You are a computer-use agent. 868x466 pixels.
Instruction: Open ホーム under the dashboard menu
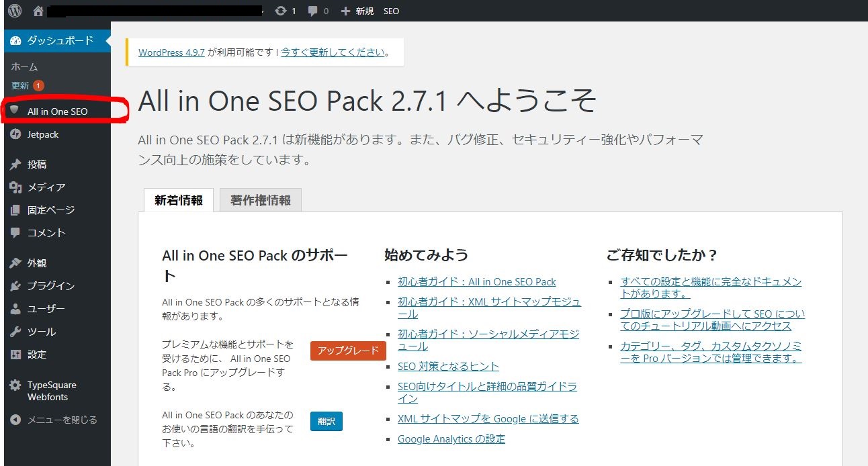24,66
